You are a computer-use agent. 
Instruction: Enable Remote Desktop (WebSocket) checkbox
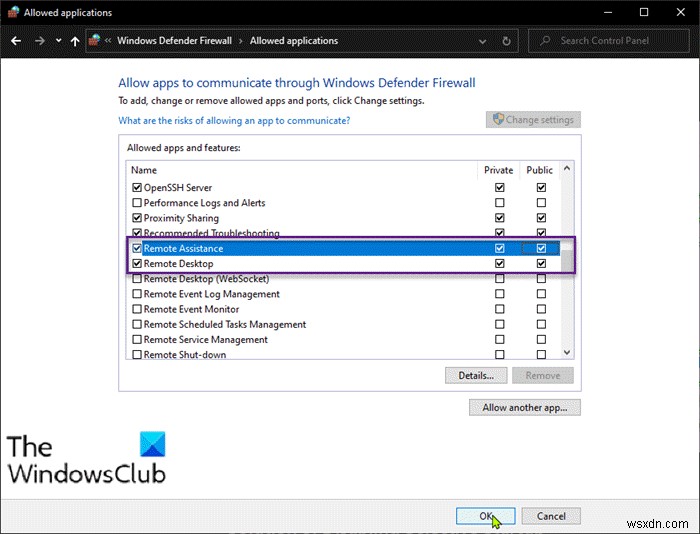pos(137,279)
